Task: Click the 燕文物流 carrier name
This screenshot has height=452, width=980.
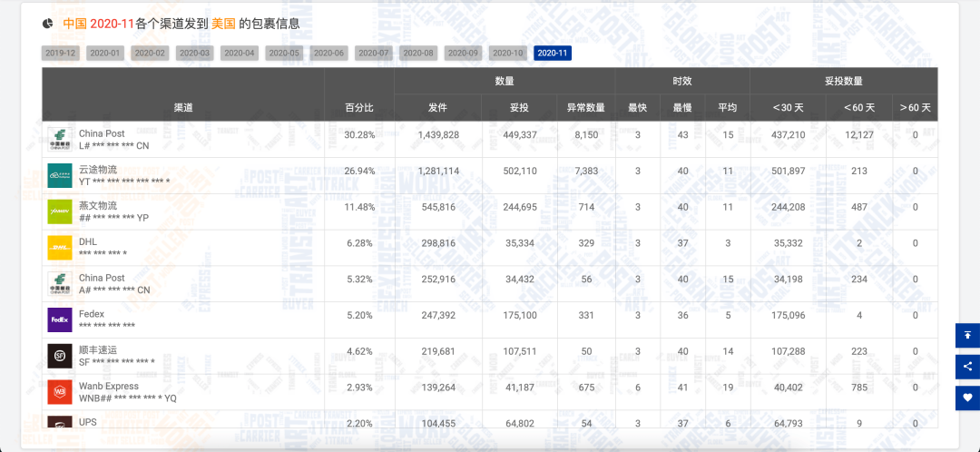Action: tap(98, 206)
